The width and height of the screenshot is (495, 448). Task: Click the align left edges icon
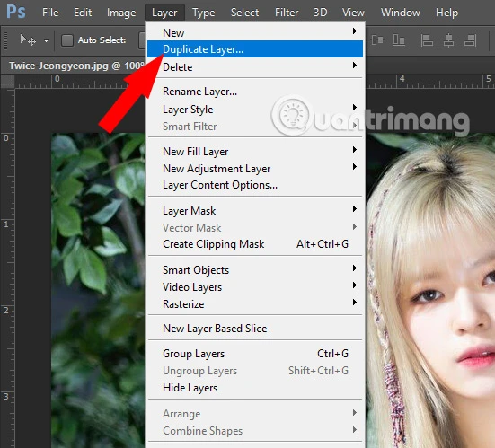(427, 40)
